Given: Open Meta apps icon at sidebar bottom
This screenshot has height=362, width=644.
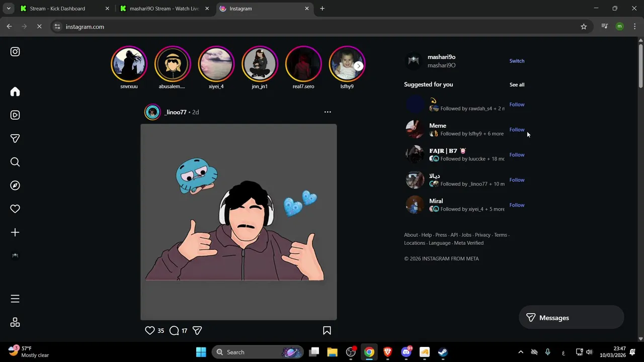Looking at the screenshot, I should click(15, 322).
